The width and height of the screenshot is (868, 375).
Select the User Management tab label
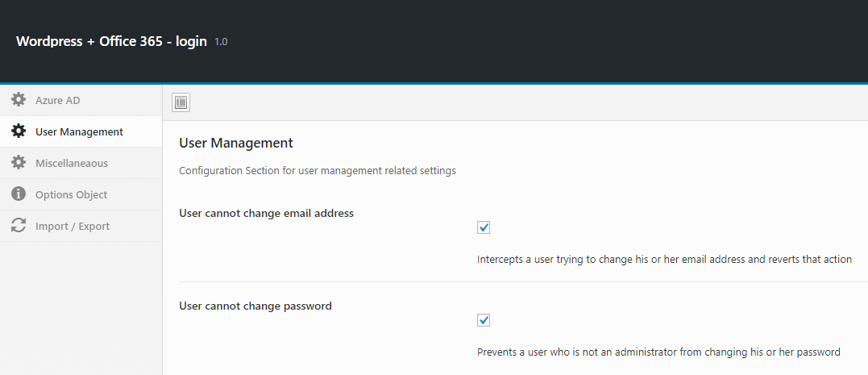coord(79,131)
